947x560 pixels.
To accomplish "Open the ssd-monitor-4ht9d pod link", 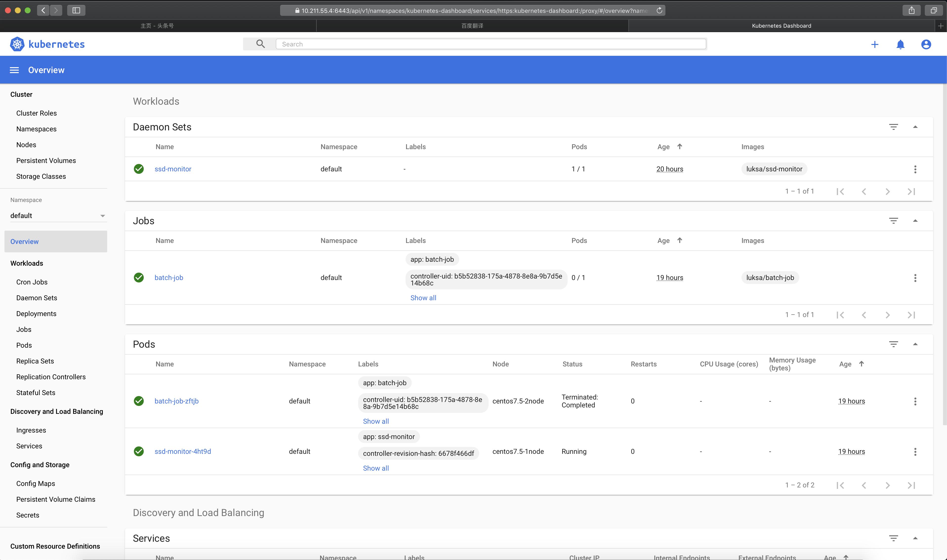I will [183, 452].
